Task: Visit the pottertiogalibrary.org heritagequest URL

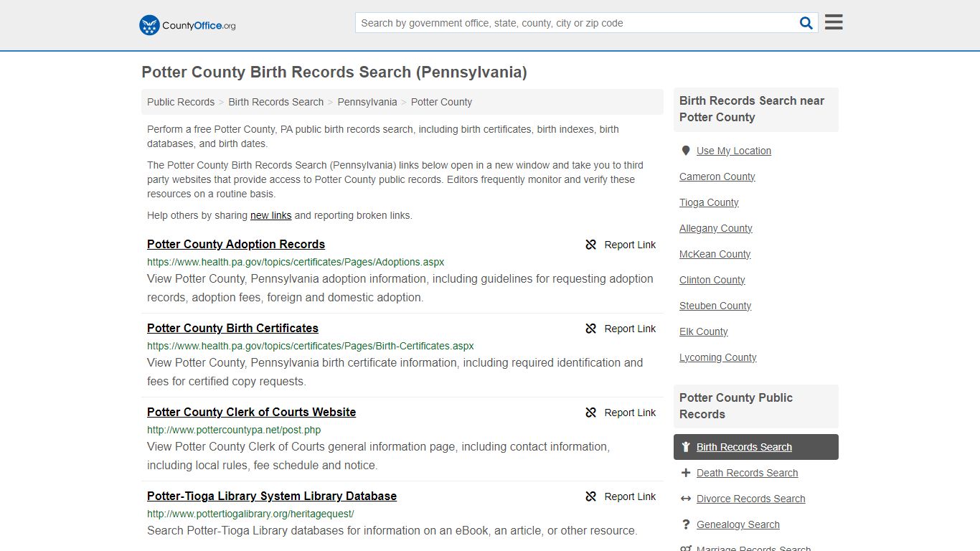Action: click(250, 514)
